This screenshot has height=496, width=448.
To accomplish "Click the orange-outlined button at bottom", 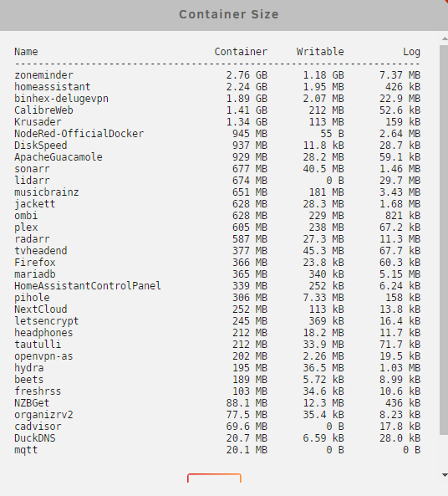I will pos(214,478).
